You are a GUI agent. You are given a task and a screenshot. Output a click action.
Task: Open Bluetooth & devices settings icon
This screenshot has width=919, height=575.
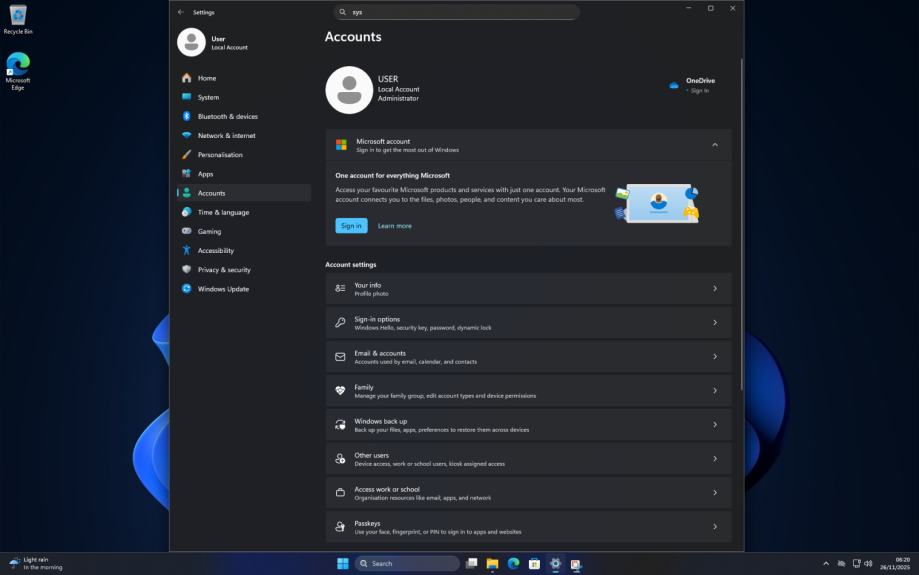(x=186, y=116)
